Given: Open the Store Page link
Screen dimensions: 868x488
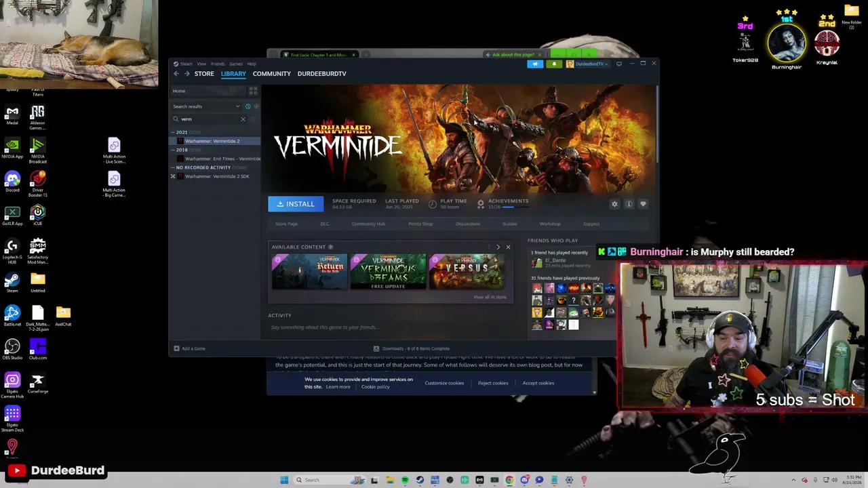Looking at the screenshot, I should pyautogui.click(x=287, y=224).
